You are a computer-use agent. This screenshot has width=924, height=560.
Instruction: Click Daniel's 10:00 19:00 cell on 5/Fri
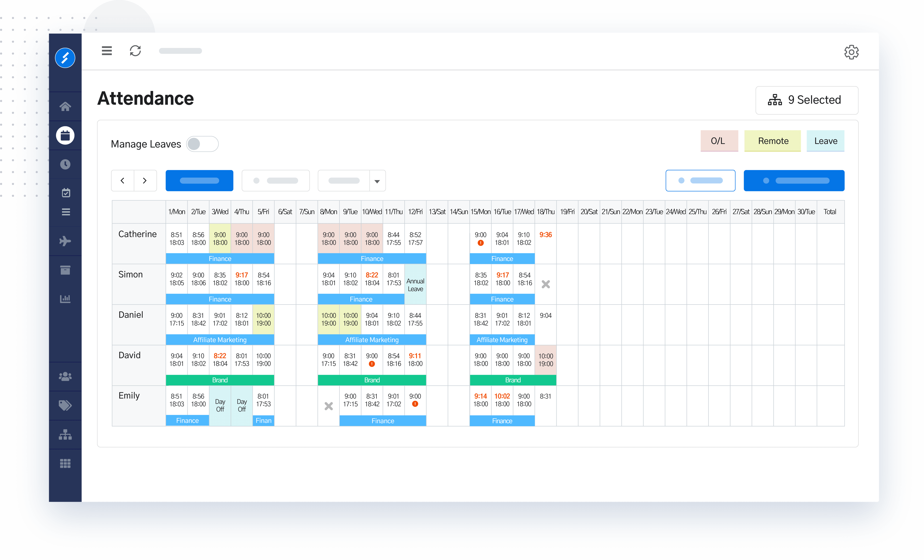(x=264, y=320)
